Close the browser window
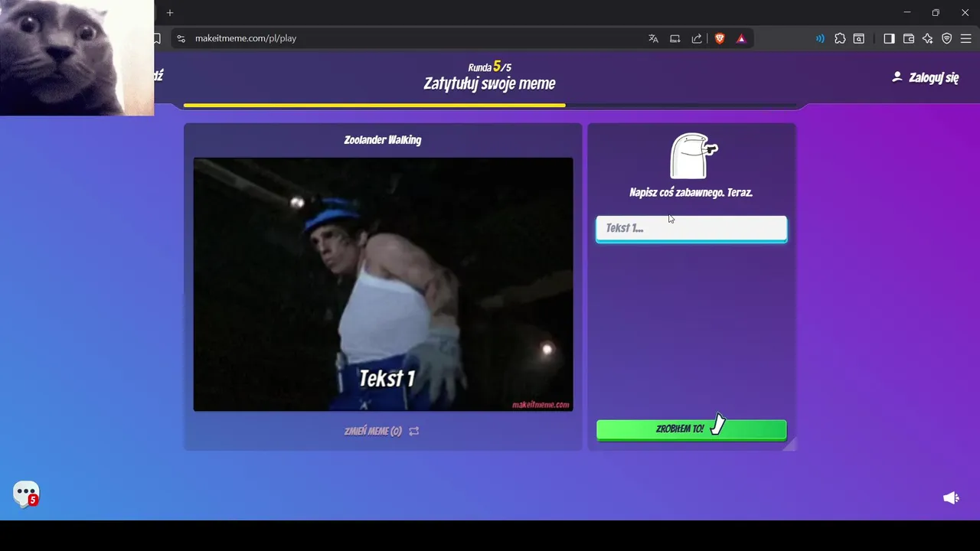Image resolution: width=980 pixels, height=551 pixels. pos(965,13)
